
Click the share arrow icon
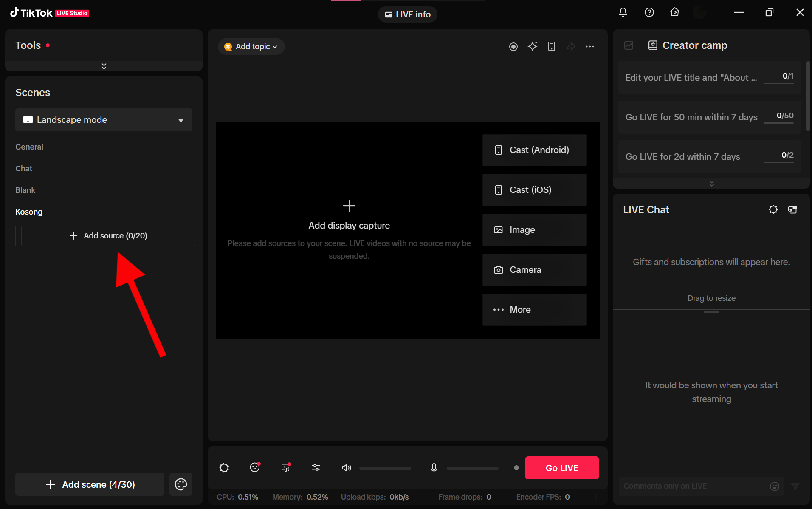pos(571,46)
